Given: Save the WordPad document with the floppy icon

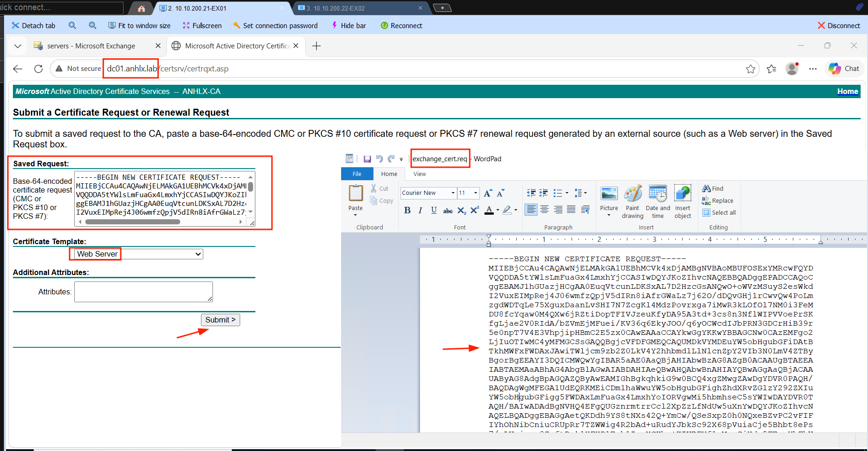Looking at the screenshot, I should (367, 159).
